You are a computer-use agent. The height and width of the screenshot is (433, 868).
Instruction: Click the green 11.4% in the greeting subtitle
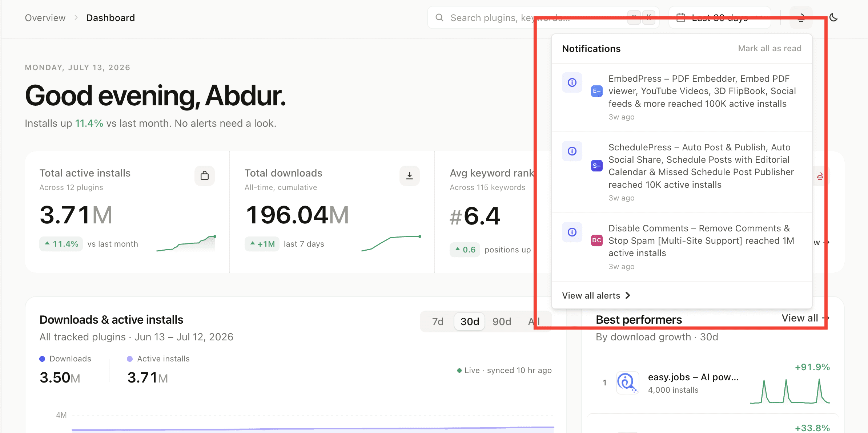coord(89,124)
